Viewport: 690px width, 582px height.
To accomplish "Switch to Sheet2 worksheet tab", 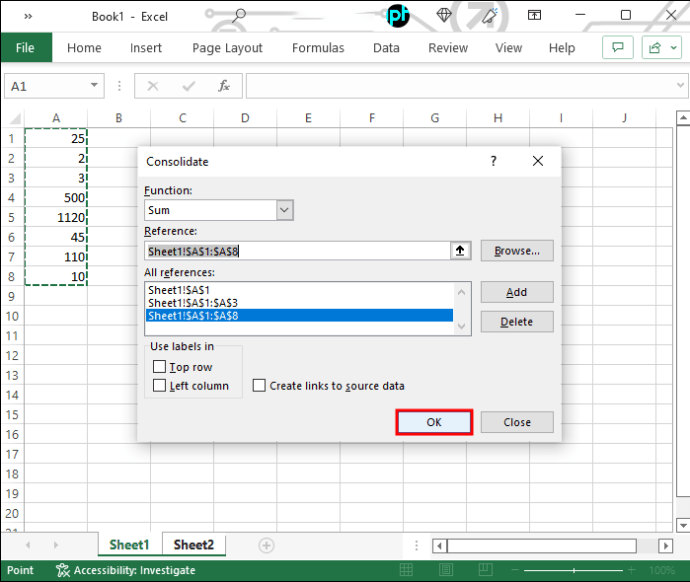I will coord(194,545).
